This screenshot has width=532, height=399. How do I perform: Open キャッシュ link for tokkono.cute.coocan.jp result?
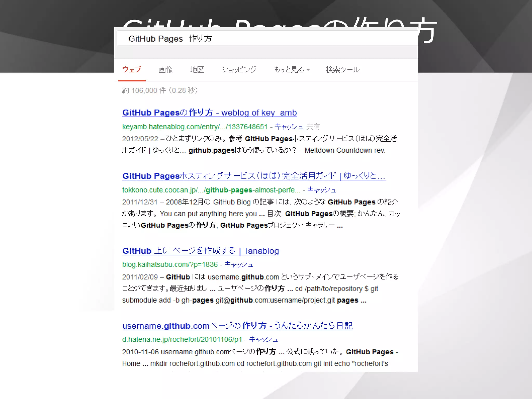[x=322, y=190]
